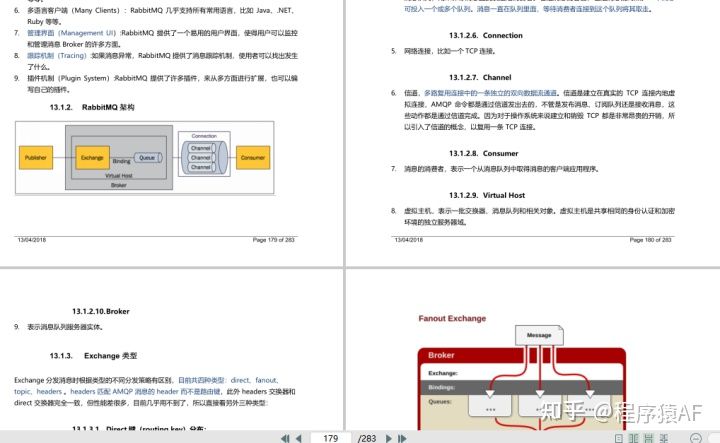The width and height of the screenshot is (720, 443).
Task: Click the page number field showing 179
Action: pos(331,438)
